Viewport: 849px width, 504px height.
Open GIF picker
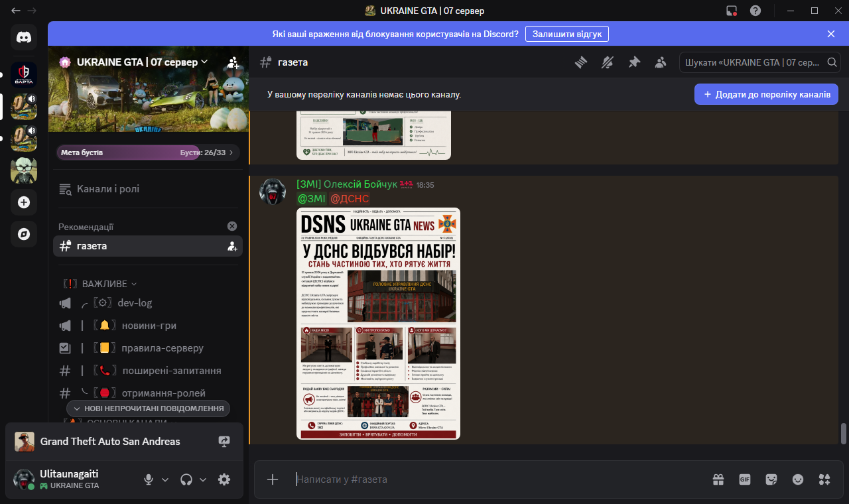click(x=745, y=479)
